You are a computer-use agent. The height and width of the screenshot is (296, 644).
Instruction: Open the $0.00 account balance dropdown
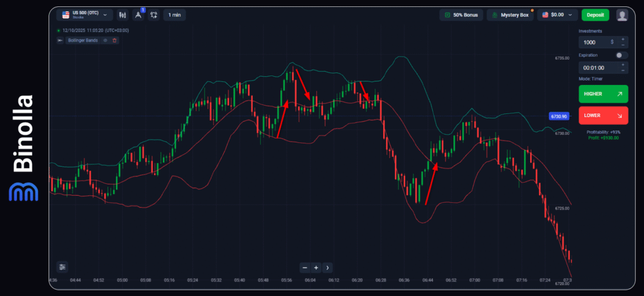pos(557,14)
